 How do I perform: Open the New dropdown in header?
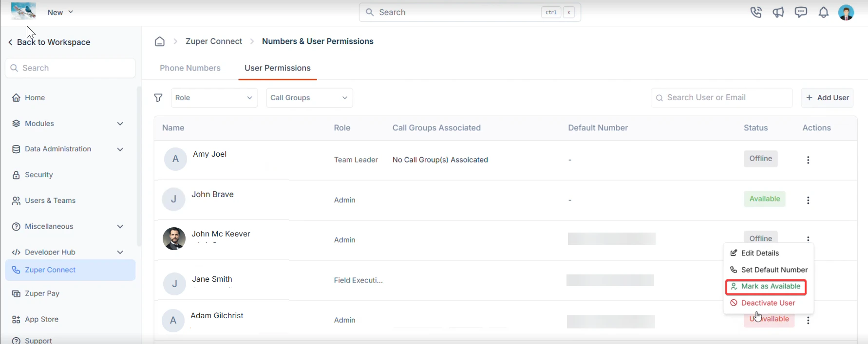[x=60, y=12]
